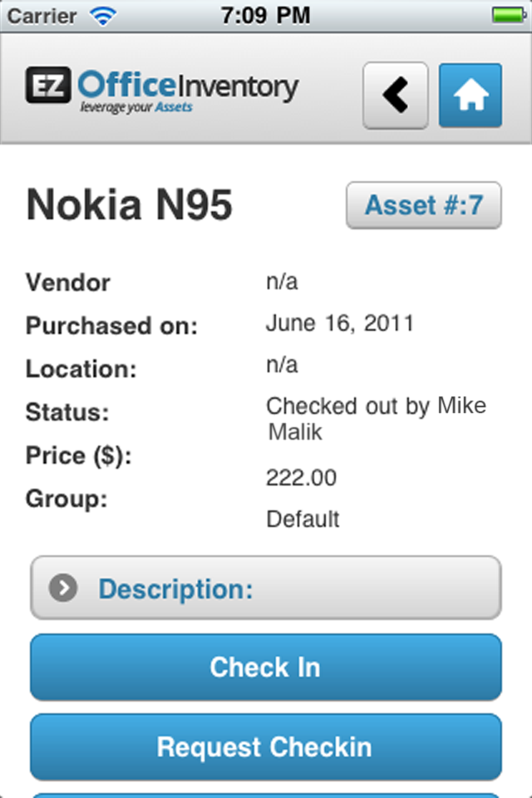Tap the Location field label

(81, 369)
